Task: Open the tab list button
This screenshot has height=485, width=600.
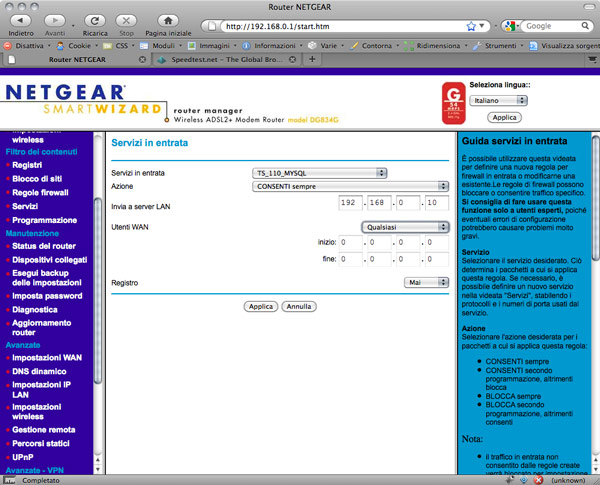Action: 592,59
